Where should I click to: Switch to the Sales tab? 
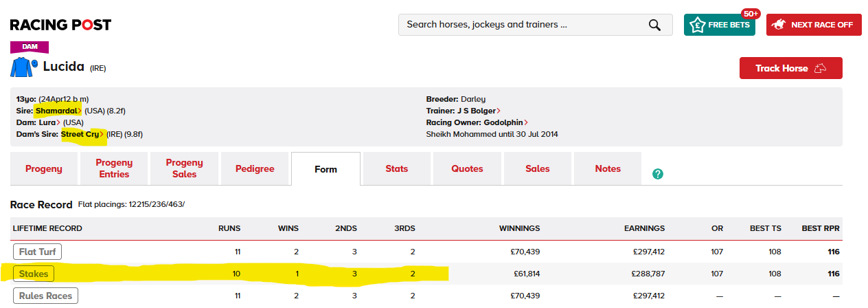tap(538, 168)
